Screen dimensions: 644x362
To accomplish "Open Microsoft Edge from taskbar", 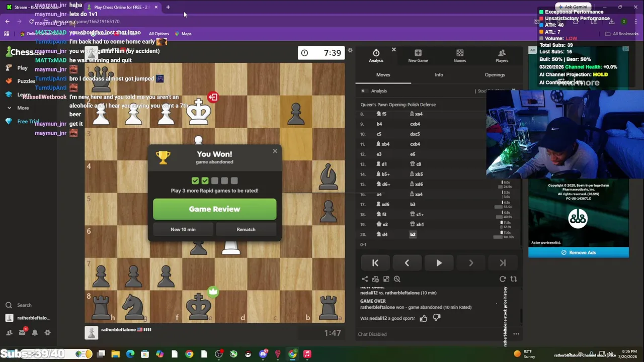I will (x=130, y=354).
